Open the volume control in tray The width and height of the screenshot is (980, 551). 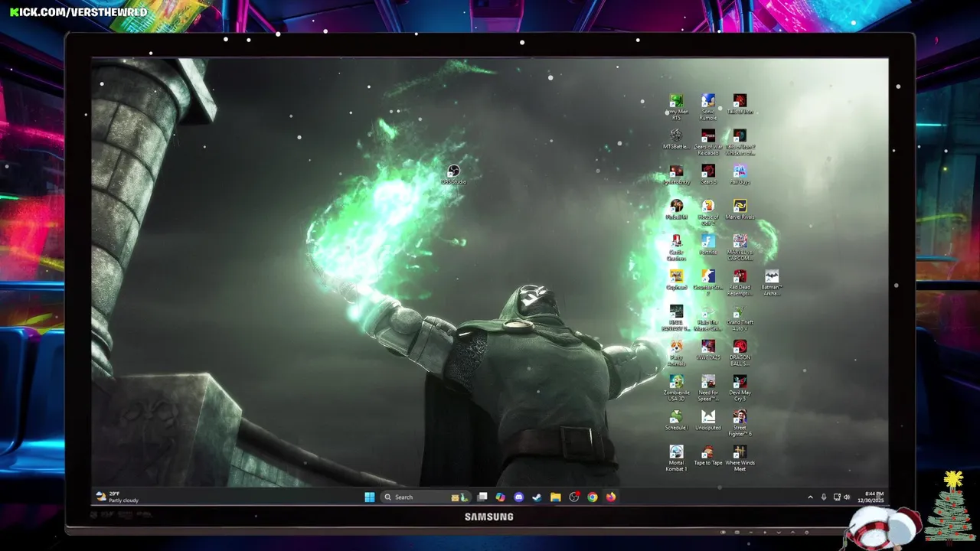click(x=847, y=497)
